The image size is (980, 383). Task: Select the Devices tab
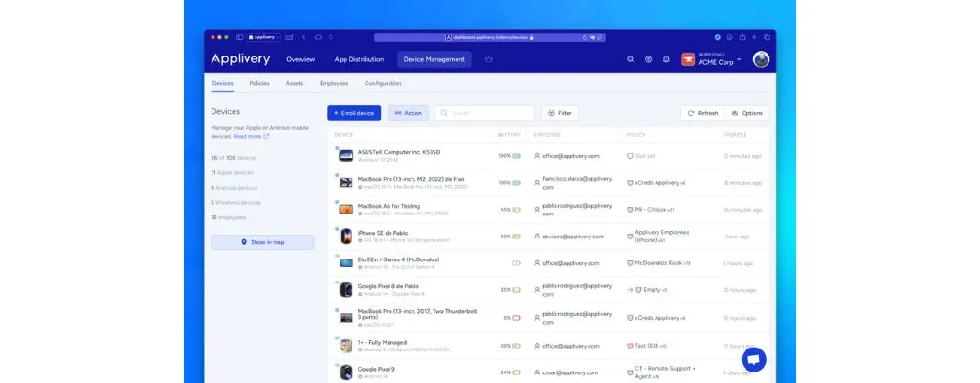click(222, 83)
